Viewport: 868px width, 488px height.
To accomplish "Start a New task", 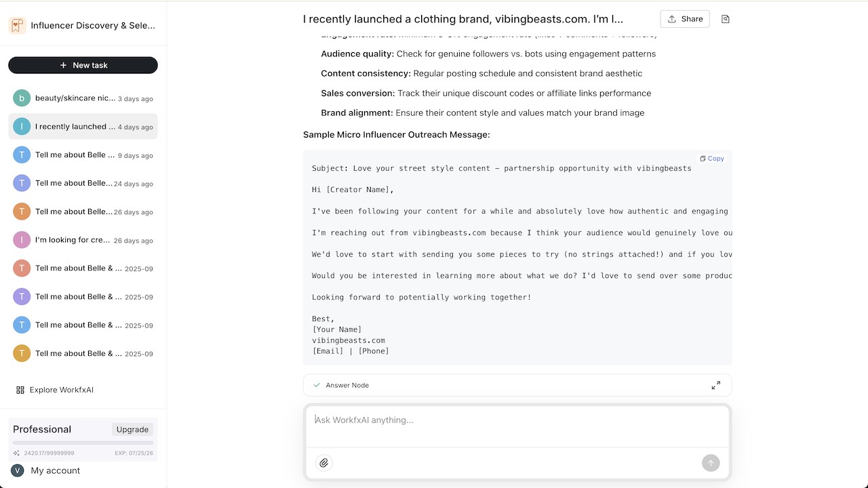I will click(x=83, y=65).
